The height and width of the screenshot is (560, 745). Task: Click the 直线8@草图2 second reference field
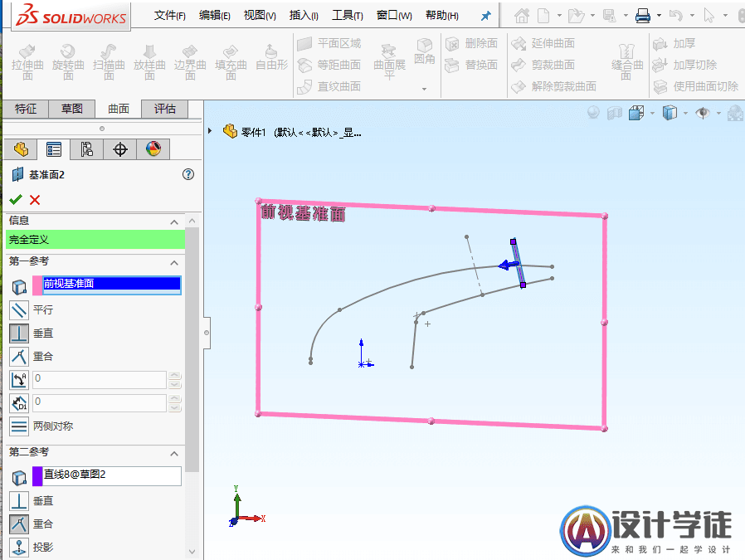(x=112, y=475)
